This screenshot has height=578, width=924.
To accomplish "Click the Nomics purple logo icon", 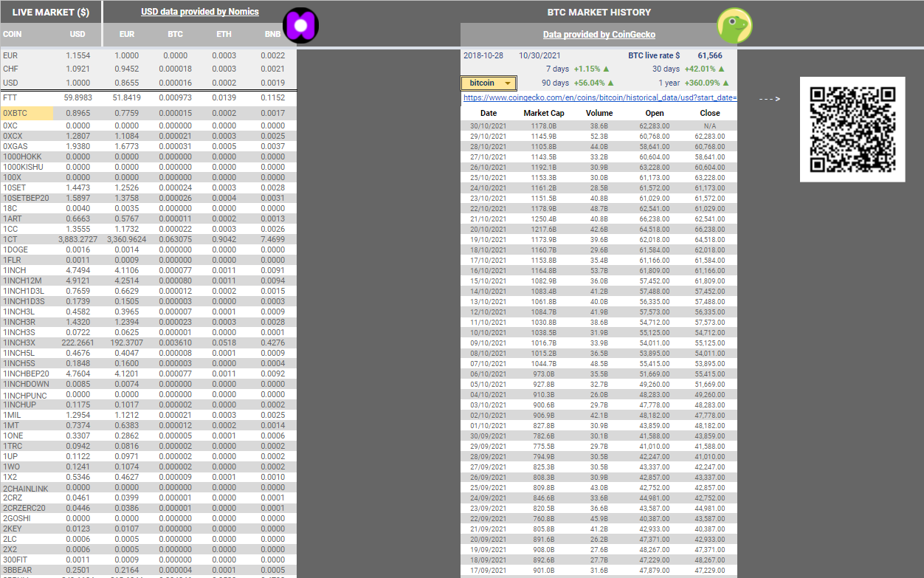I will pos(300,26).
